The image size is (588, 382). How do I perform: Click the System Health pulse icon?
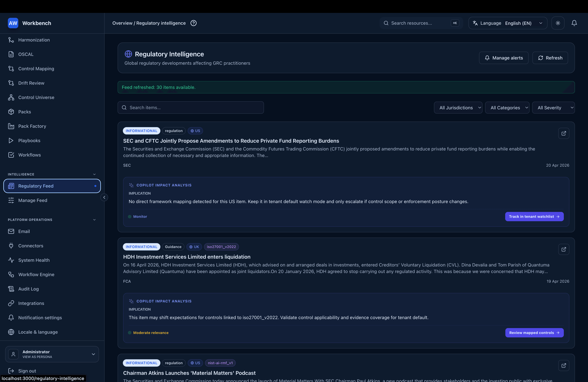11,260
